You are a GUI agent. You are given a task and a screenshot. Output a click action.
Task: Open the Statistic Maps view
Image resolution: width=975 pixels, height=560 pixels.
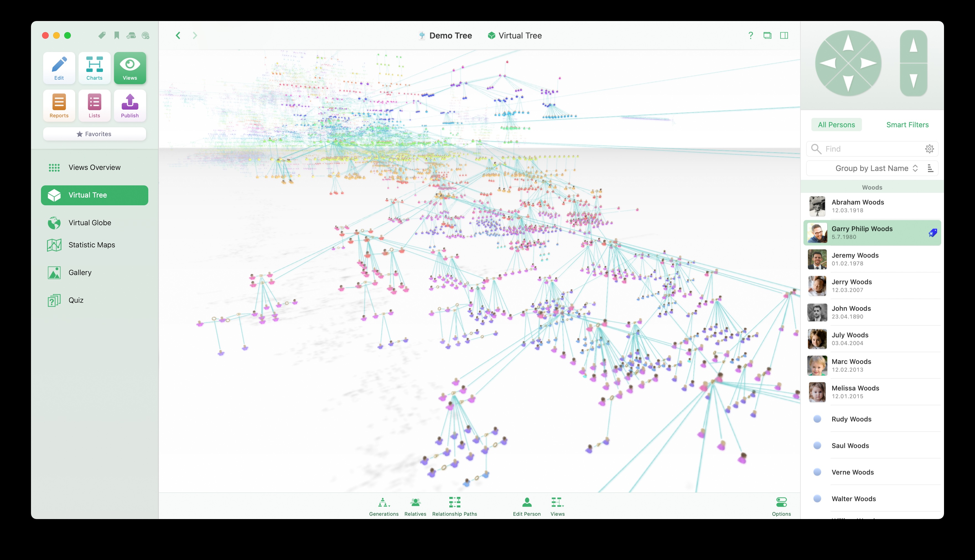point(92,245)
